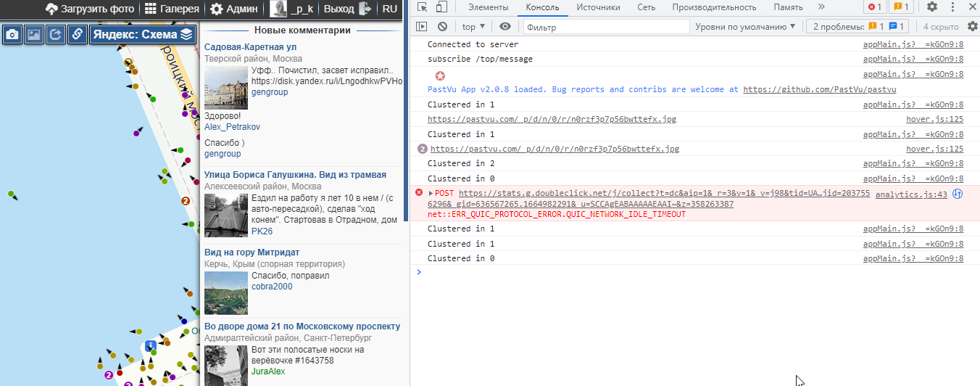
Task: Click the purple cluster marker labeled 2
Action: tap(109, 375)
